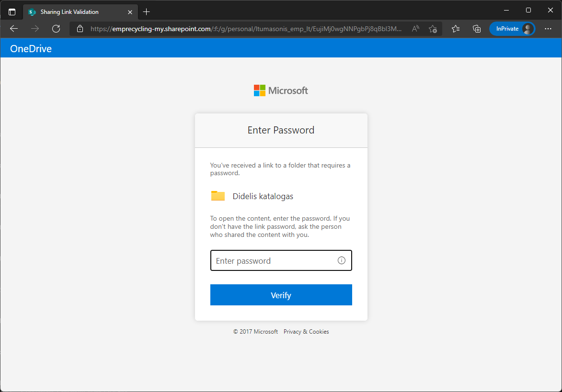Viewport: 562px width, 392px height.
Task: Open the tab actions menu icon
Action: pyautogui.click(x=12, y=11)
